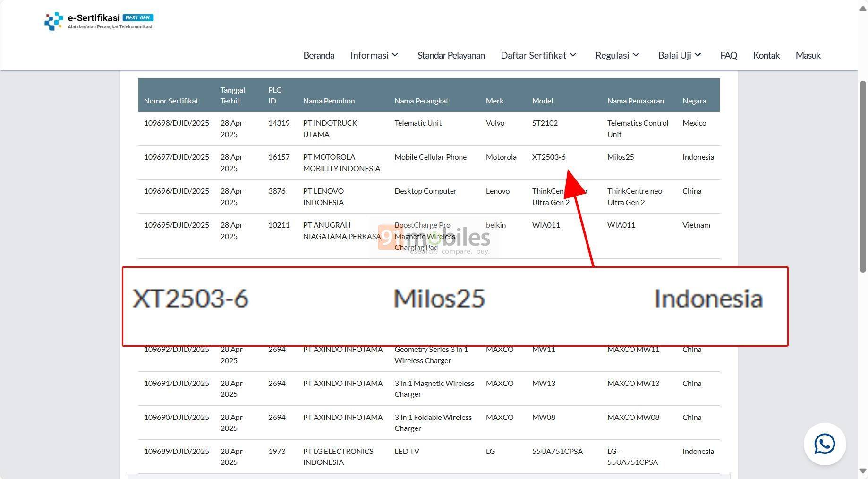The height and width of the screenshot is (479, 868).
Task: Click the e-Sertifikasi logo
Action: coord(99,21)
